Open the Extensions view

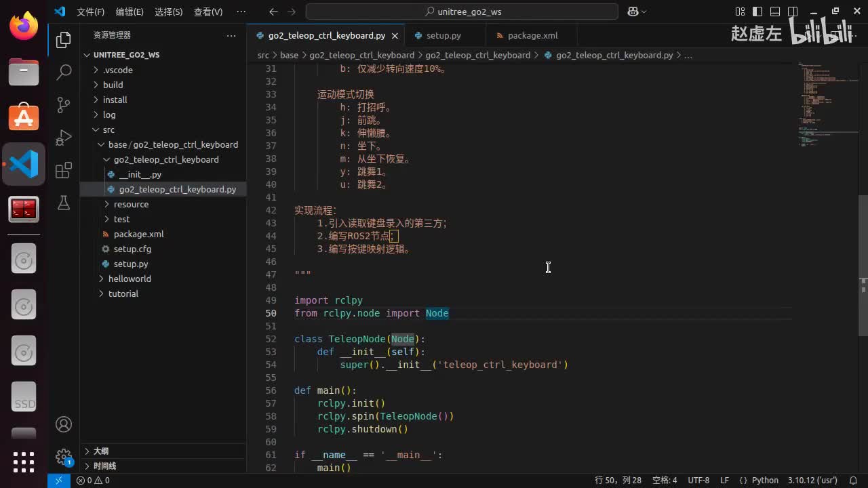point(64,169)
